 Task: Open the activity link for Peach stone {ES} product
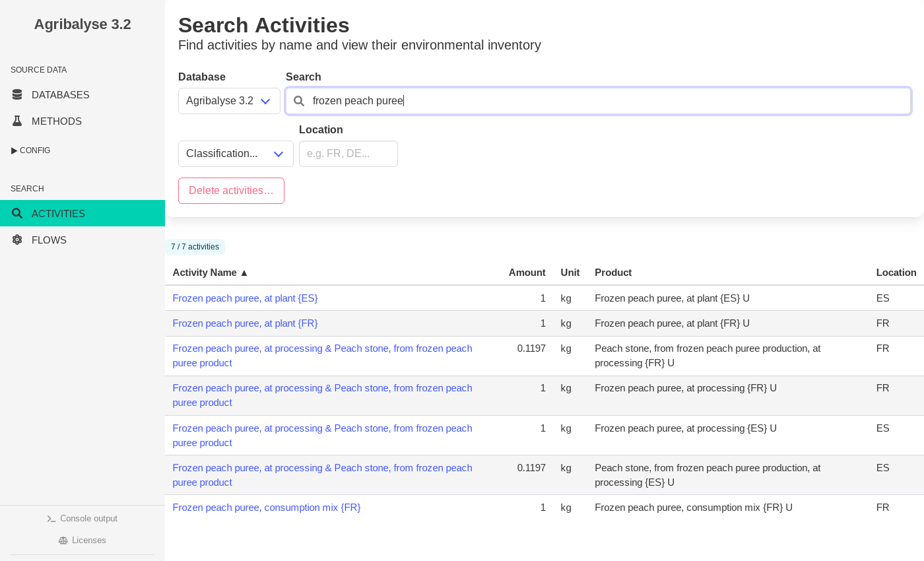(x=322, y=475)
